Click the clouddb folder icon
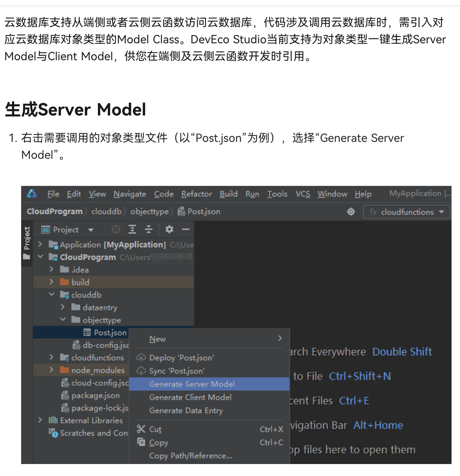This screenshot has width=460, height=476. [x=64, y=295]
